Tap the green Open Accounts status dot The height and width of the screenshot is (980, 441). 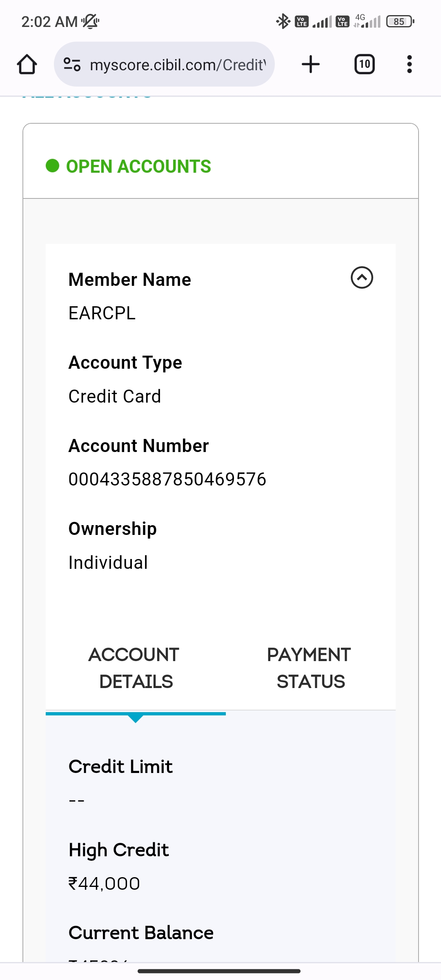53,166
